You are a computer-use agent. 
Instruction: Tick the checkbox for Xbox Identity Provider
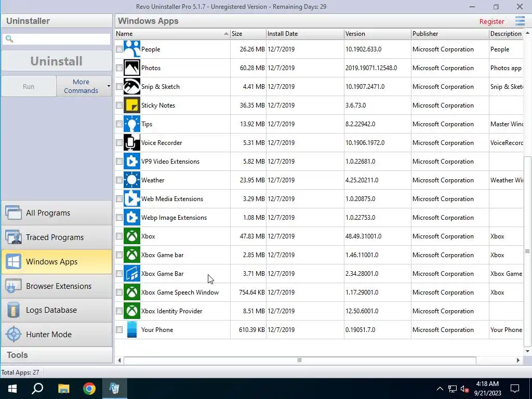[119, 311]
